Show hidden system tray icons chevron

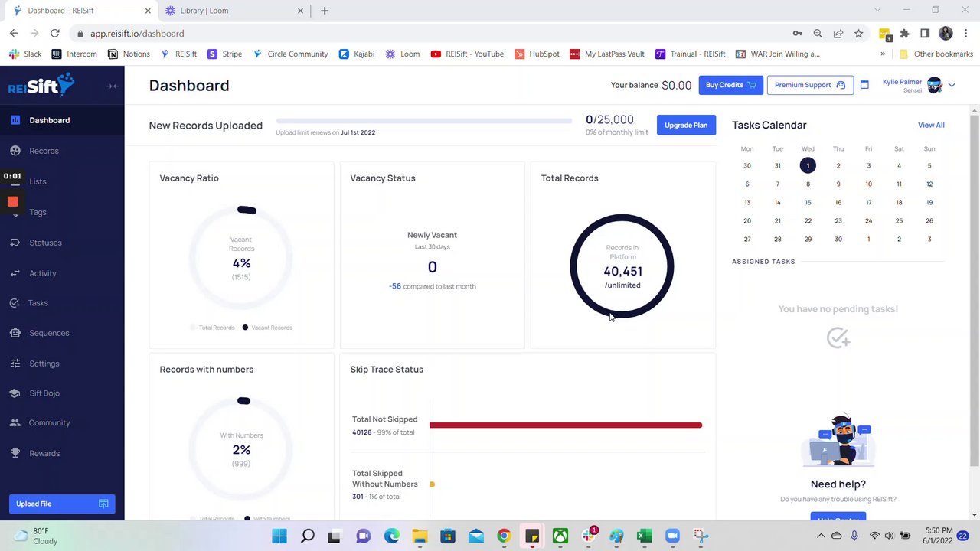821,536
